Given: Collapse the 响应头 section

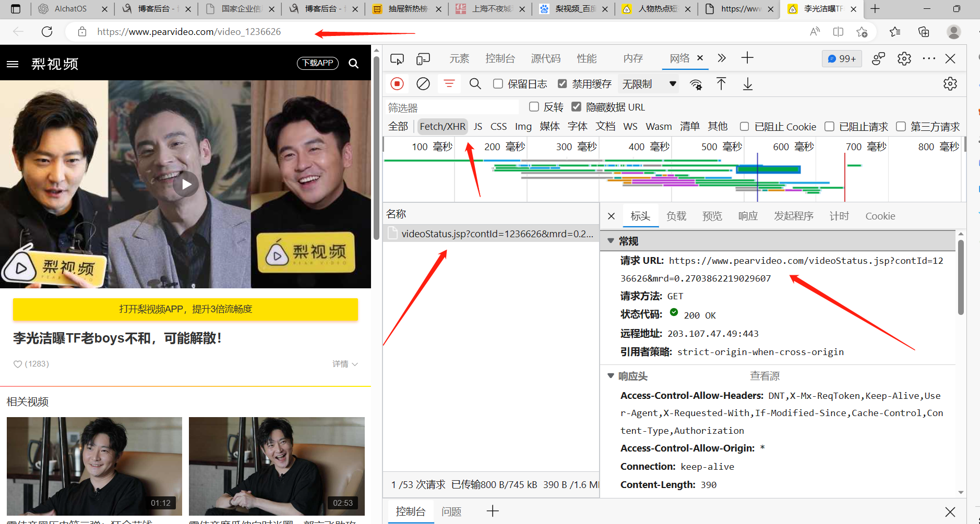Looking at the screenshot, I should (611, 376).
